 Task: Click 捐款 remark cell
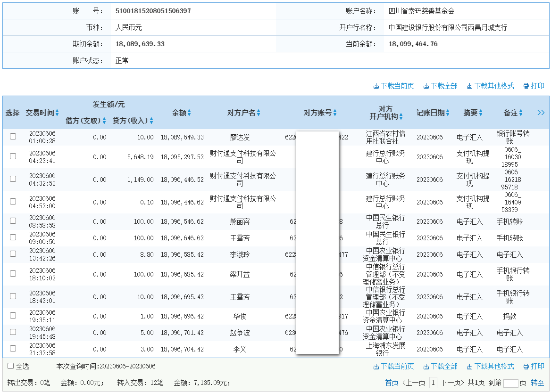coord(509,316)
